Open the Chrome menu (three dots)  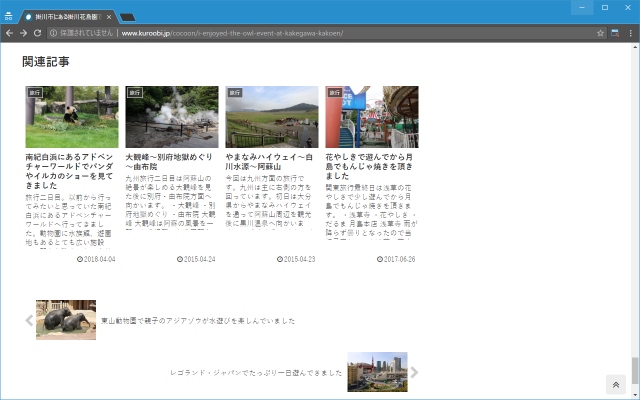click(630, 33)
